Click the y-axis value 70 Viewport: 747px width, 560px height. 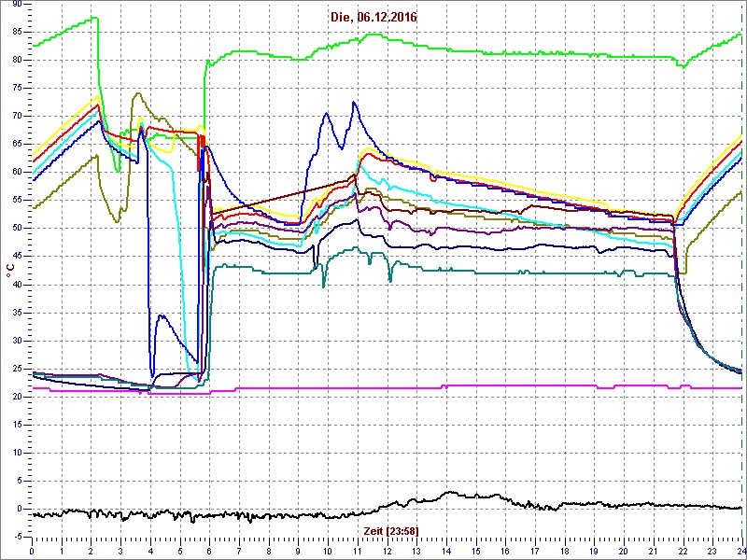tap(15, 116)
